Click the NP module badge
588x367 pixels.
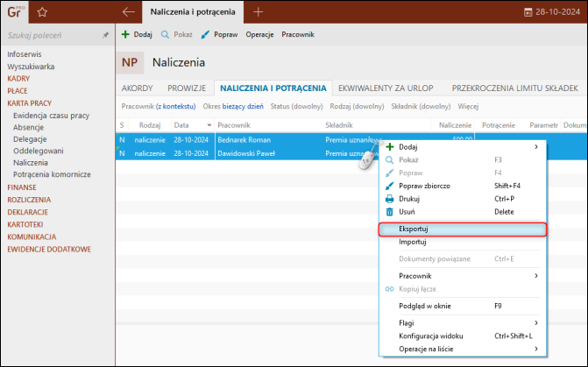(x=130, y=62)
